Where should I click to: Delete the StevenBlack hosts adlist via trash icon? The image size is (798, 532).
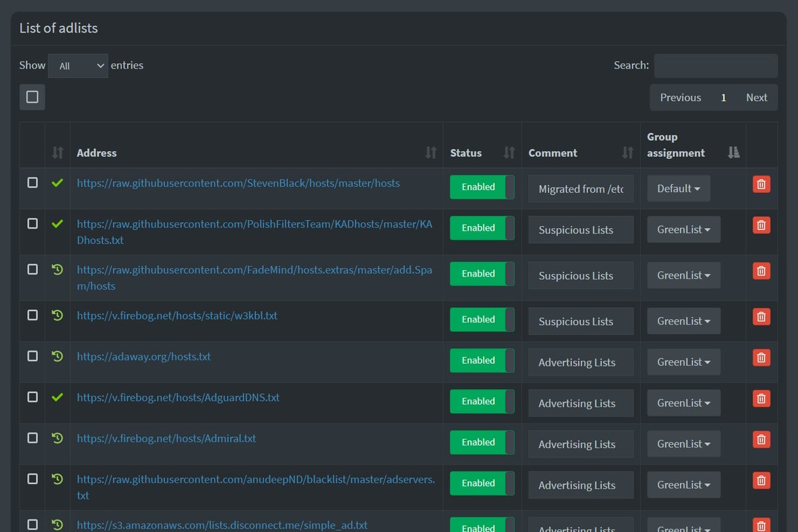761,184
